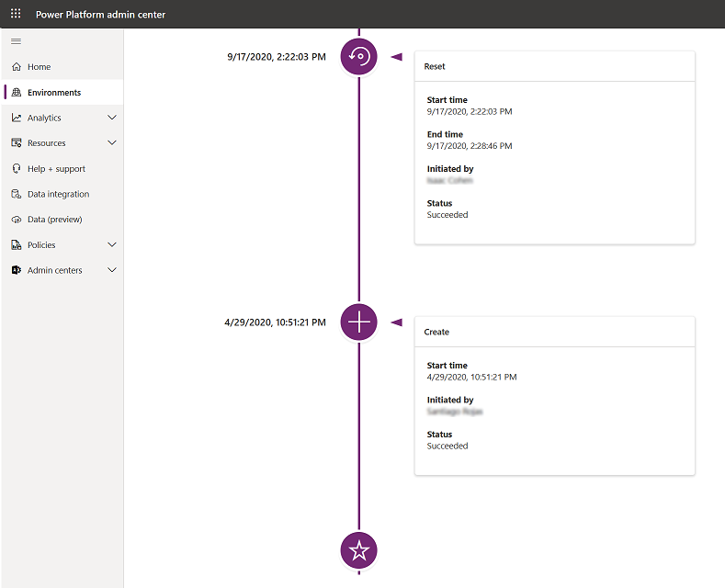The height and width of the screenshot is (588, 725).
Task: Open Power Platform admin center title
Action: (100, 15)
